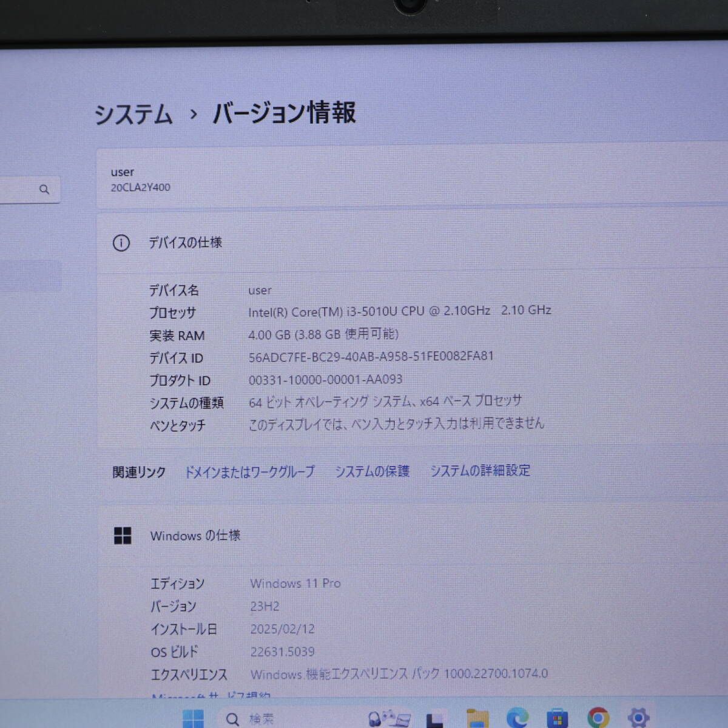Image resolution: width=728 pixels, height=728 pixels.
Task: Launch Google Chrome from the taskbar
Action: point(597,719)
